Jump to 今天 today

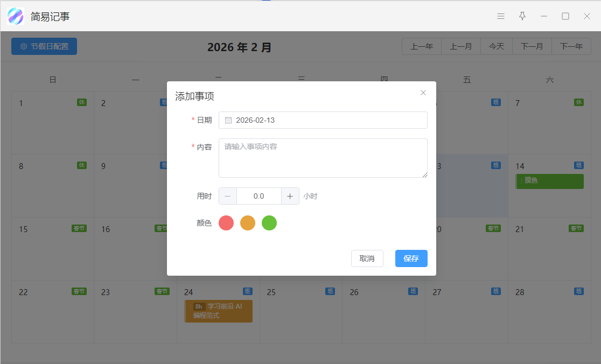click(497, 47)
